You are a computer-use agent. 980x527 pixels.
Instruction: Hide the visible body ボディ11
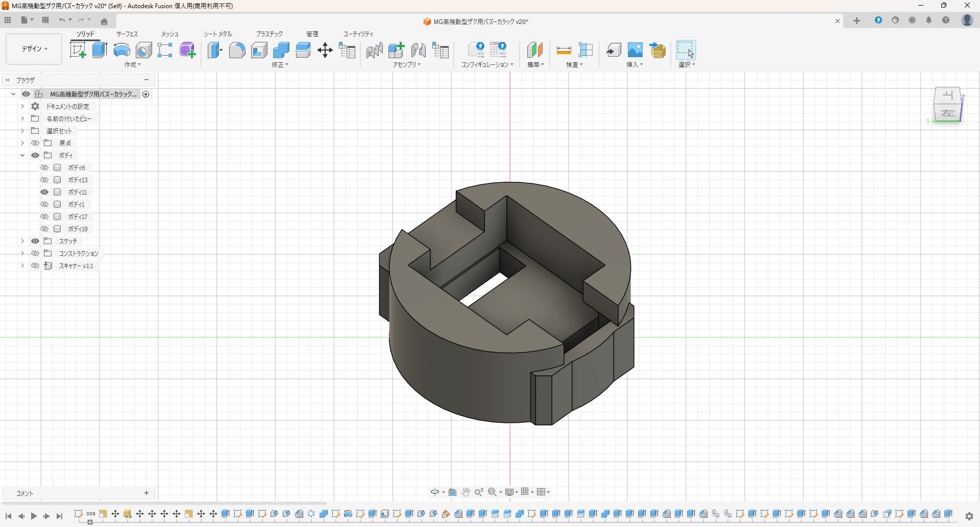coord(44,192)
